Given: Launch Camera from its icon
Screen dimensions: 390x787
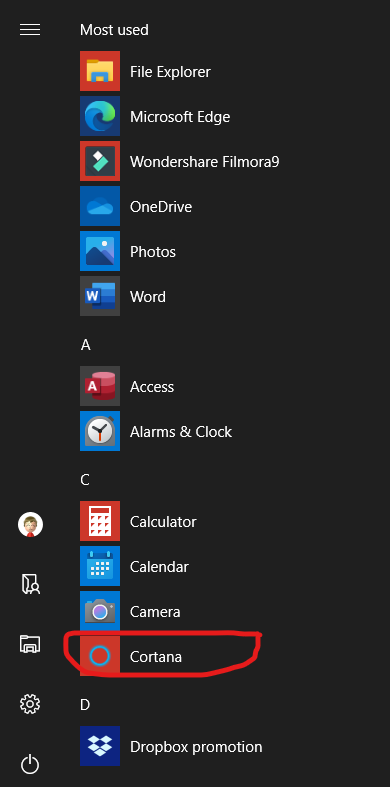Looking at the screenshot, I should pyautogui.click(x=100, y=611).
